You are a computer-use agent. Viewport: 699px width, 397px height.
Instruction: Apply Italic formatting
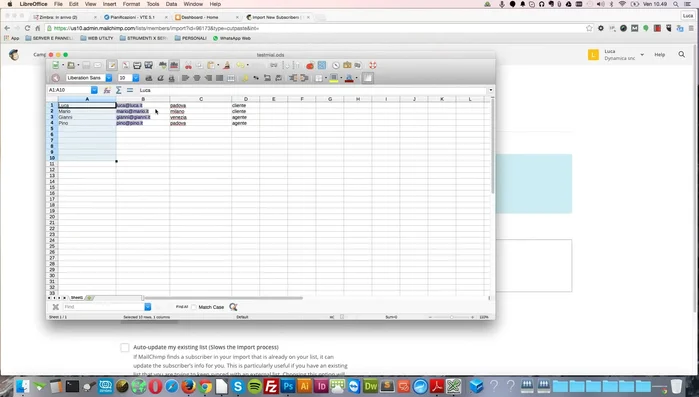(x=160, y=78)
